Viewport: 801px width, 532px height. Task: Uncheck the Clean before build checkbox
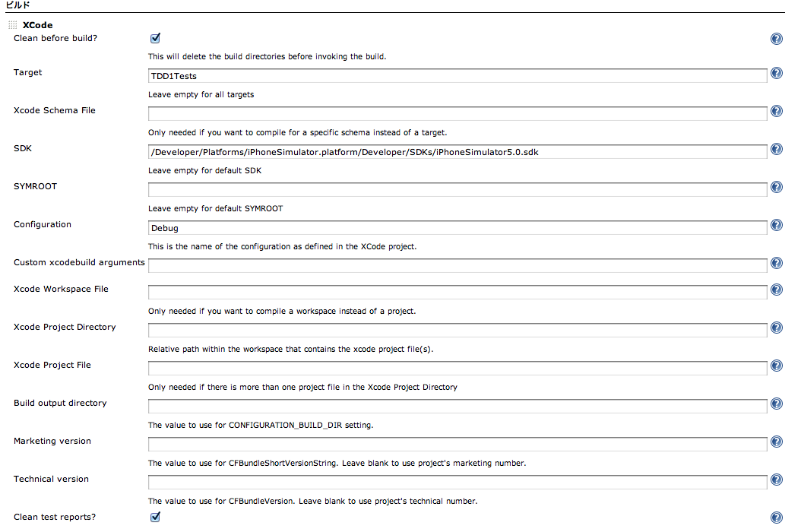(156, 38)
